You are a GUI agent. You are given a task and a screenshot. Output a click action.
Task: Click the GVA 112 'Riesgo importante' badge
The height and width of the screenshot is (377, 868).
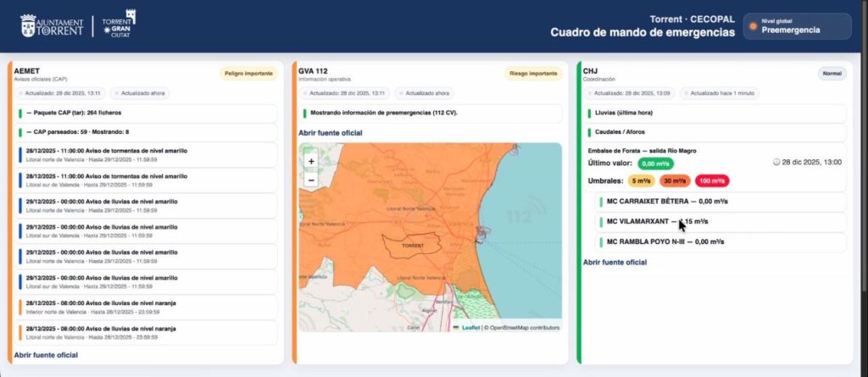(533, 74)
